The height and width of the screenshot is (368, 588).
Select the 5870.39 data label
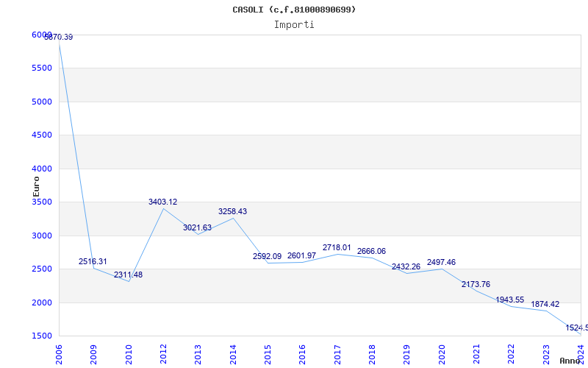tap(59, 38)
